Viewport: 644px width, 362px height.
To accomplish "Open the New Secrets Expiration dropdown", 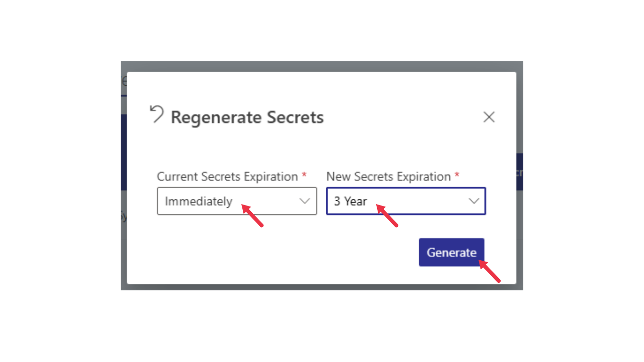I will click(406, 201).
